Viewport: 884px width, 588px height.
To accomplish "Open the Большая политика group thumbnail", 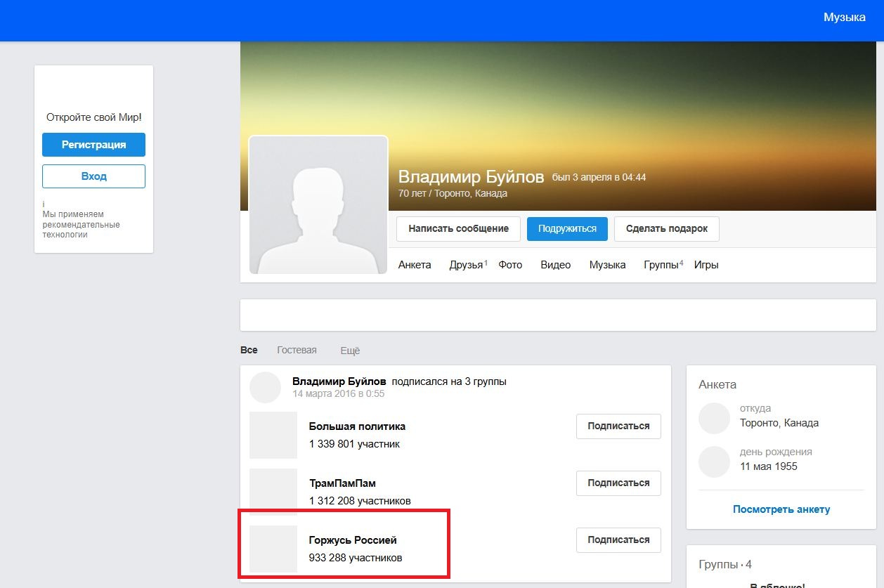I will click(x=273, y=435).
